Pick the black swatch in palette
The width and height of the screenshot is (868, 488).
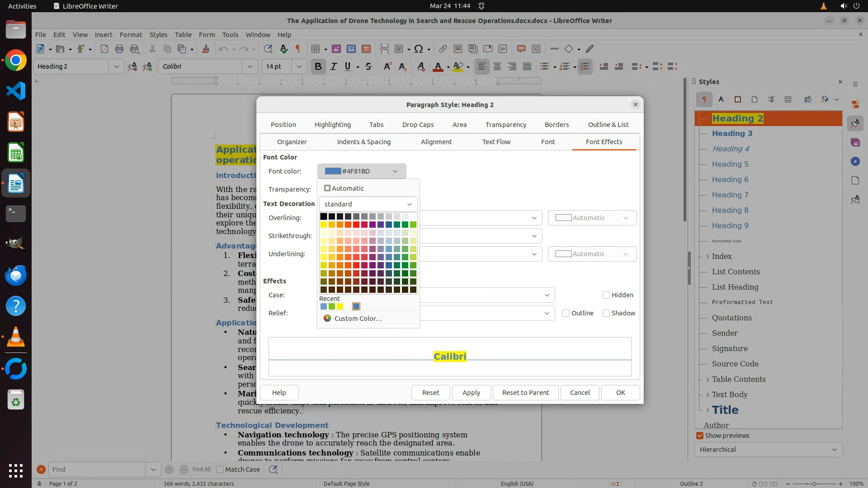[324, 216]
